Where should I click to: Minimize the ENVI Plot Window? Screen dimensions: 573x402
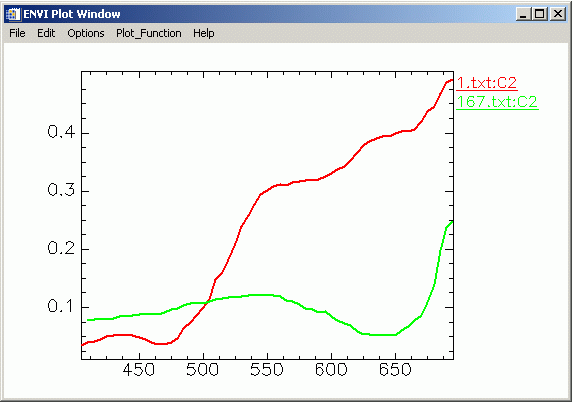[x=523, y=14]
